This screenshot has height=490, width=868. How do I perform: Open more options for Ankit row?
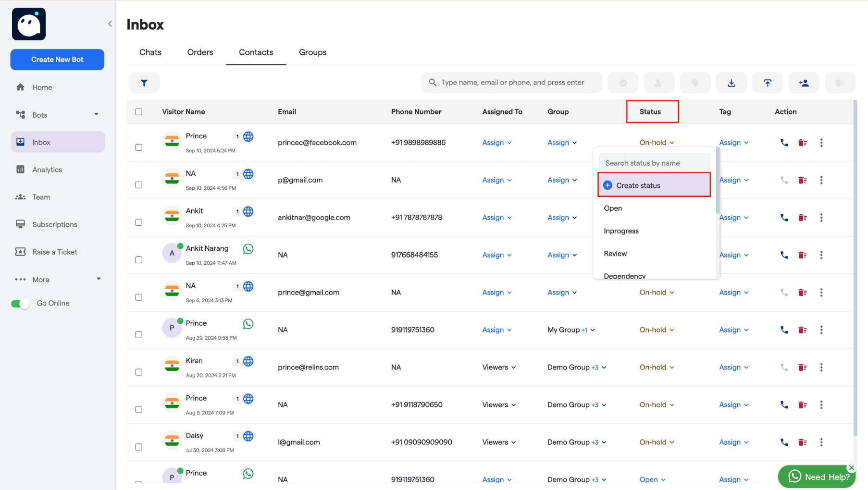click(821, 218)
